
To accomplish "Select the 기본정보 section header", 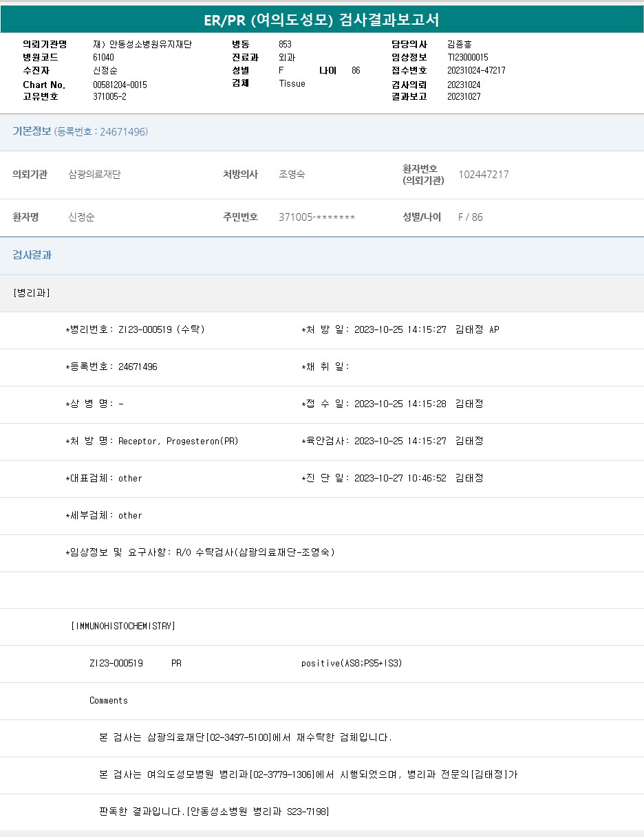I will (32, 131).
